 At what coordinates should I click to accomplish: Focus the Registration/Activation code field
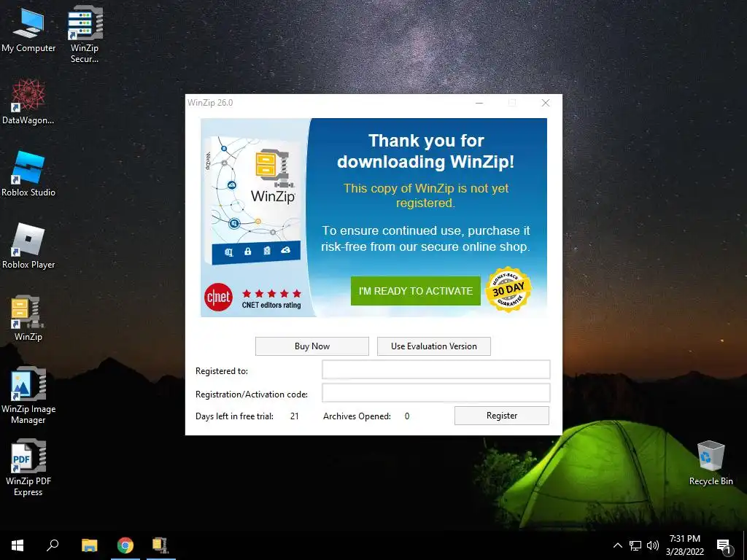436,393
